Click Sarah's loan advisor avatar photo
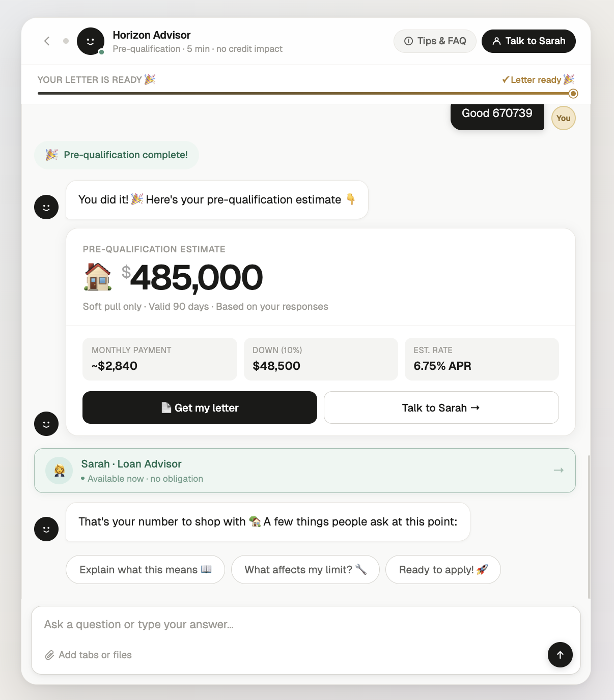This screenshot has width=614, height=700. coord(59,470)
